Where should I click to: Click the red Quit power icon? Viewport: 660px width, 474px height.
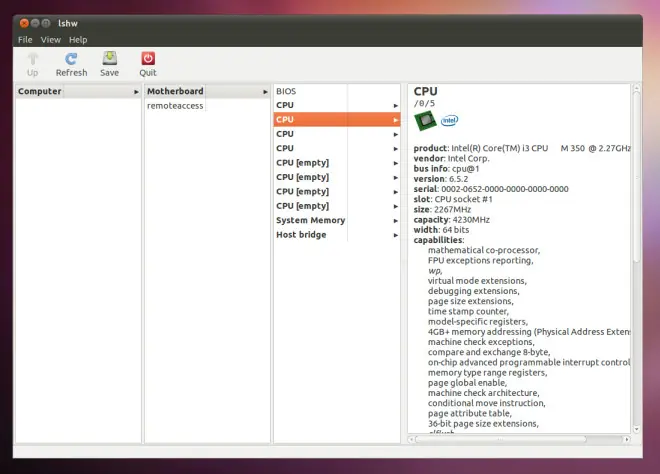point(148,59)
